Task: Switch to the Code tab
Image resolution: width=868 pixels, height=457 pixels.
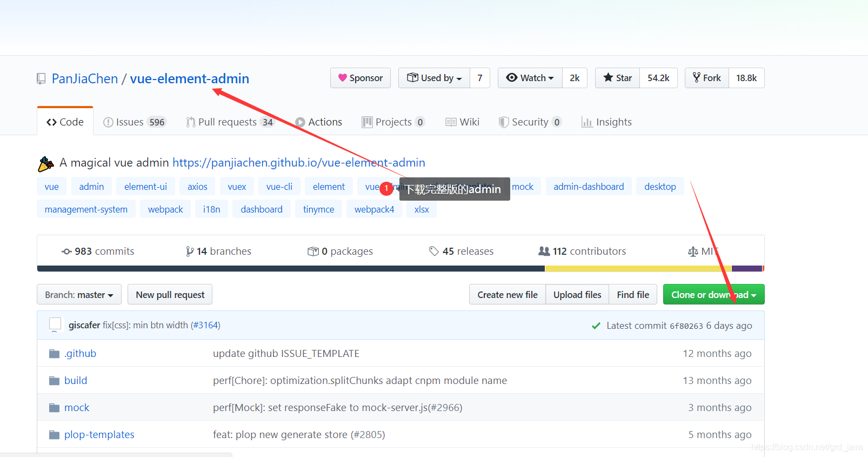Action: 65,122
